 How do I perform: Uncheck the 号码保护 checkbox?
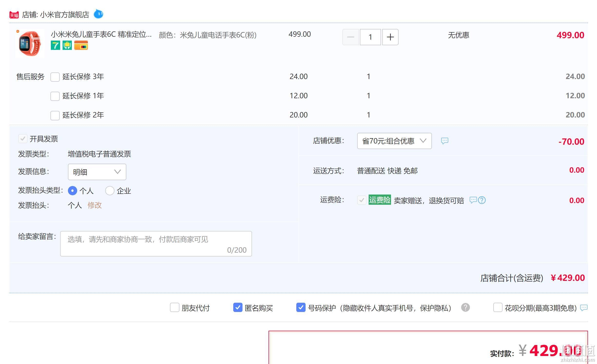pyautogui.click(x=301, y=307)
